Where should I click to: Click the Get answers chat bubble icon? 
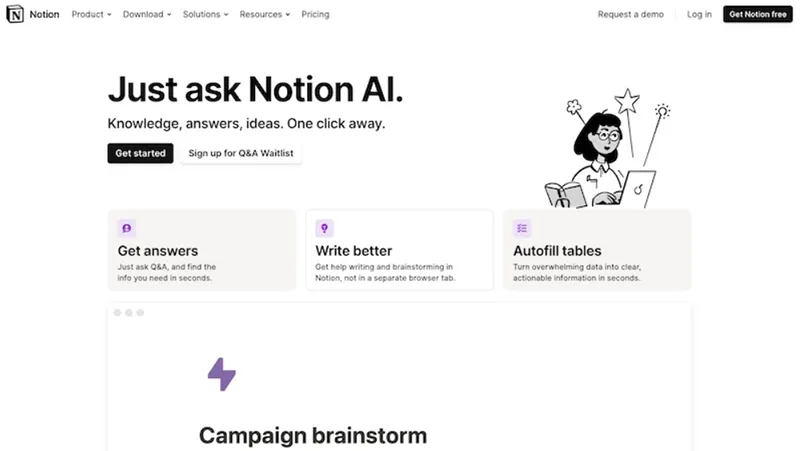(x=127, y=228)
